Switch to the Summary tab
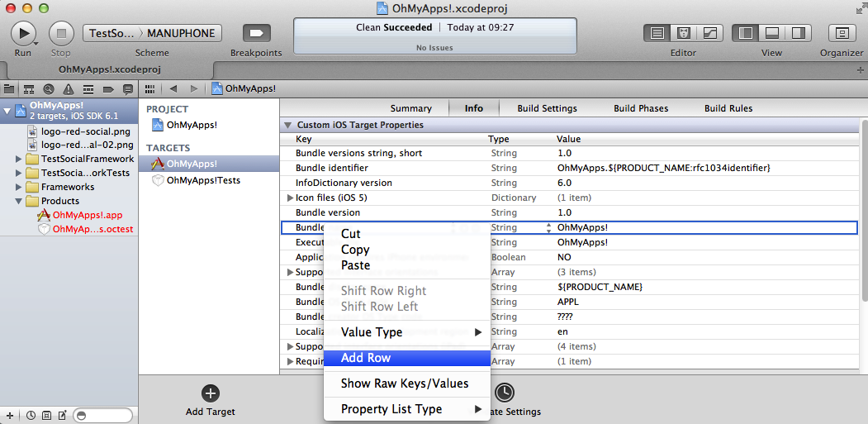 pos(410,108)
